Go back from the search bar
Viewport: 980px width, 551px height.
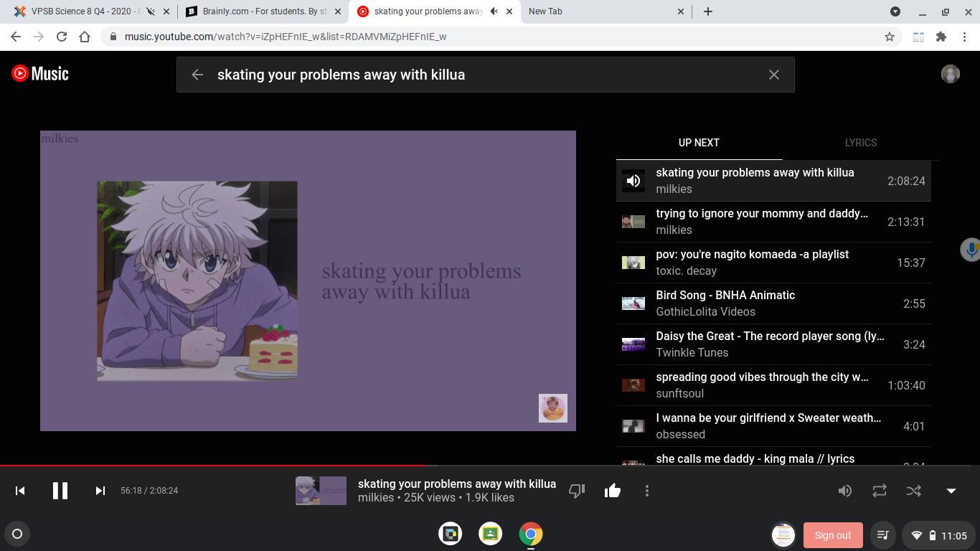197,75
